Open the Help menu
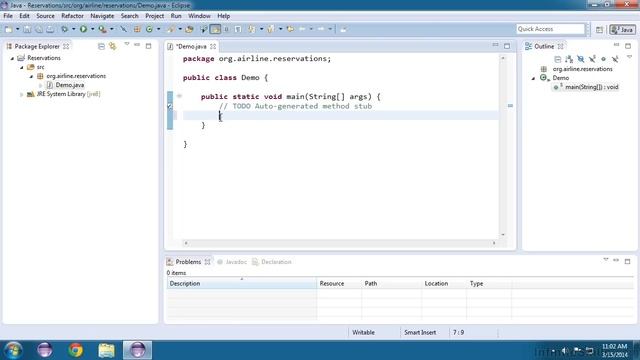Image resolution: width=640 pixels, height=360 pixels. tap(224, 16)
